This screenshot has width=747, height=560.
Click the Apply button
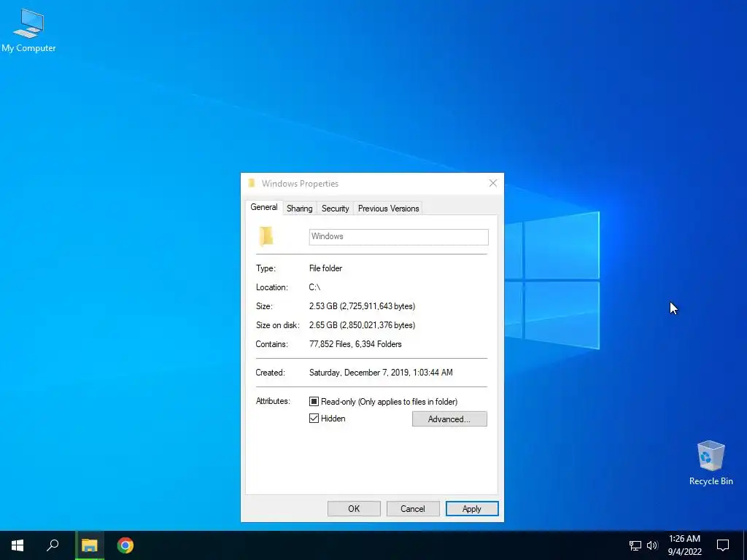click(472, 508)
